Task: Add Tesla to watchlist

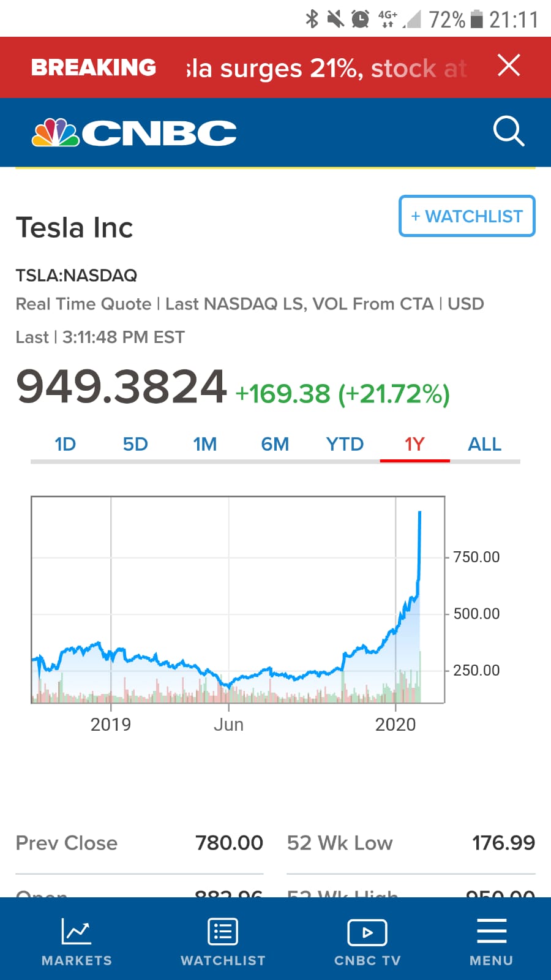Action: coord(467,216)
